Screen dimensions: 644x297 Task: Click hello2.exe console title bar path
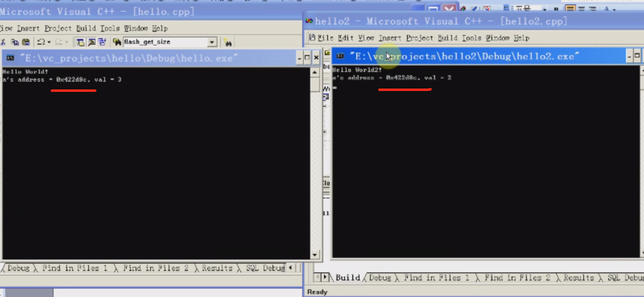[x=464, y=56]
